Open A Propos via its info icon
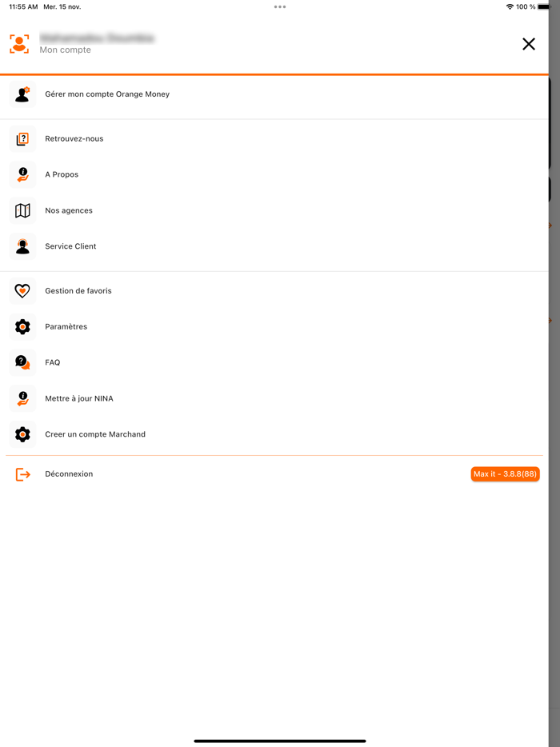 tap(22, 174)
